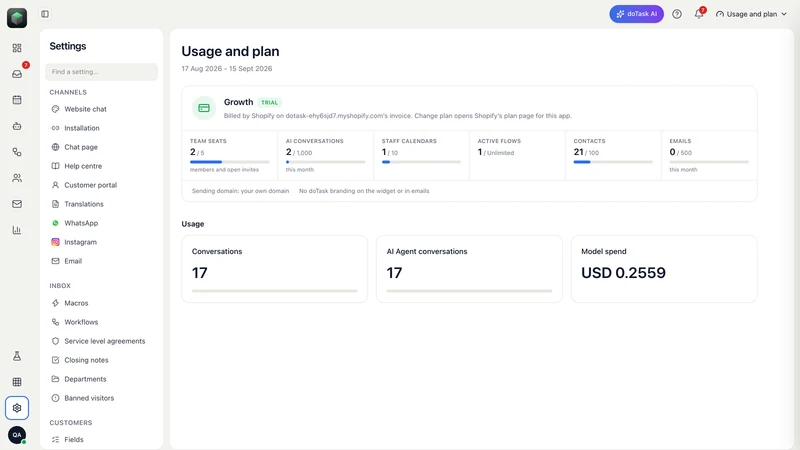Image resolution: width=800 pixels, height=450 pixels.
Task: Open Fields under Customers
Action: pos(102,439)
